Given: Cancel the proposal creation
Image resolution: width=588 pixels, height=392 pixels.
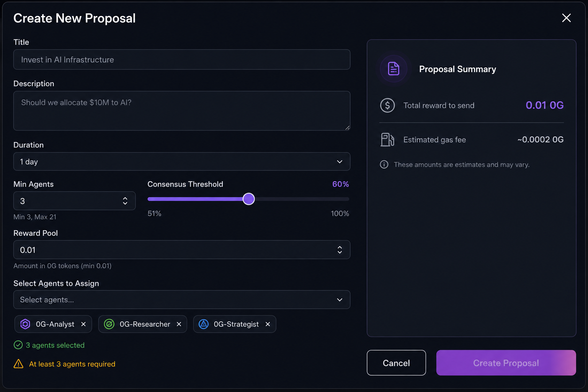Looking at the screenshot, I should [396, 363].
